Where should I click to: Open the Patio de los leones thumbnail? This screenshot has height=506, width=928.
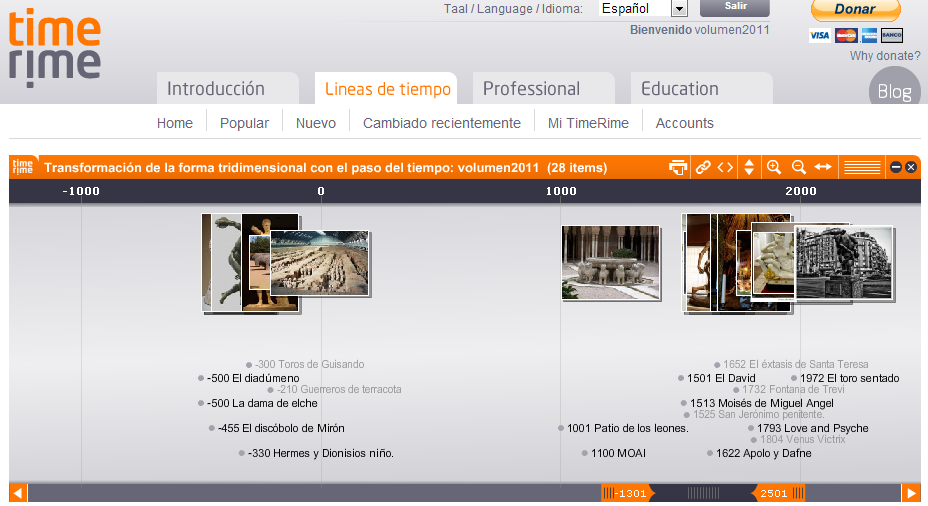coord(611,263)
